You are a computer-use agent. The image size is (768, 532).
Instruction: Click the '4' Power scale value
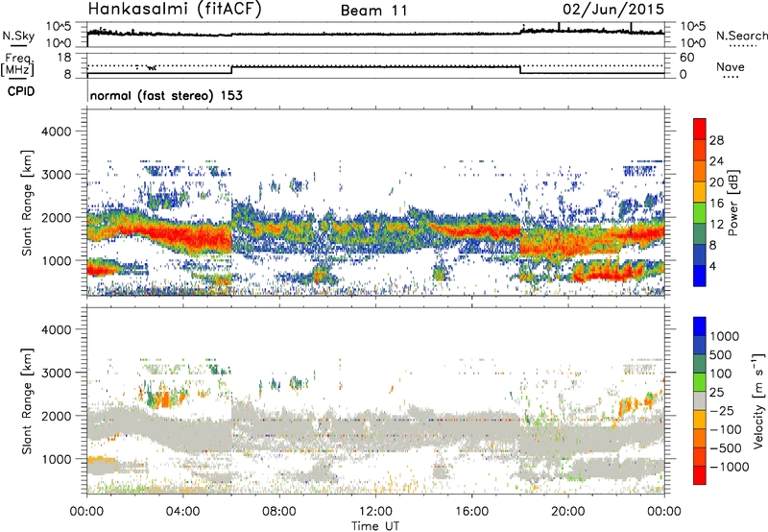pos(713,266)
